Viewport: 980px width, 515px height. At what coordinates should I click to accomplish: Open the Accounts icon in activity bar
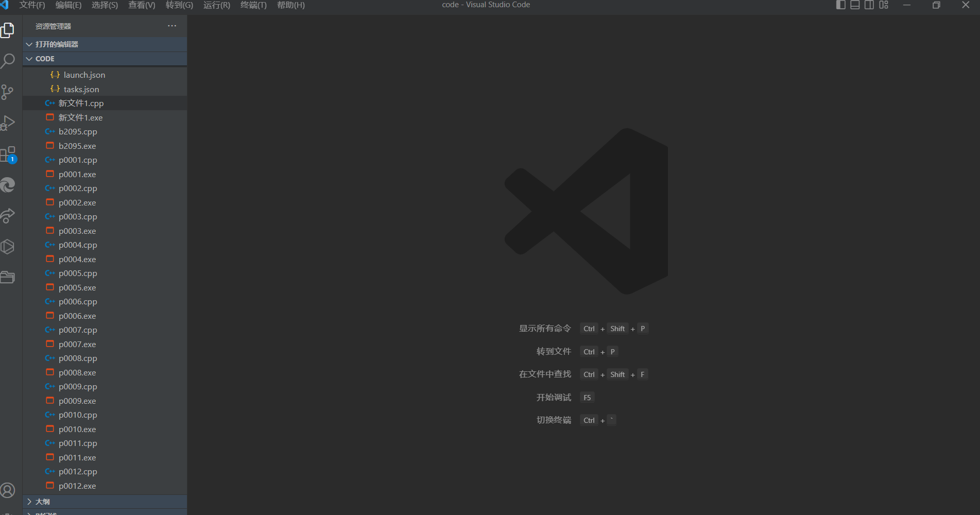tap(8, 490)
